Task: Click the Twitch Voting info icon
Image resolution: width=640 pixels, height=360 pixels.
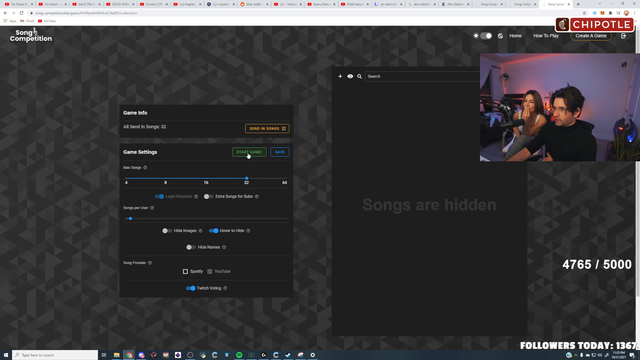Action: click(x=225, y=288)
